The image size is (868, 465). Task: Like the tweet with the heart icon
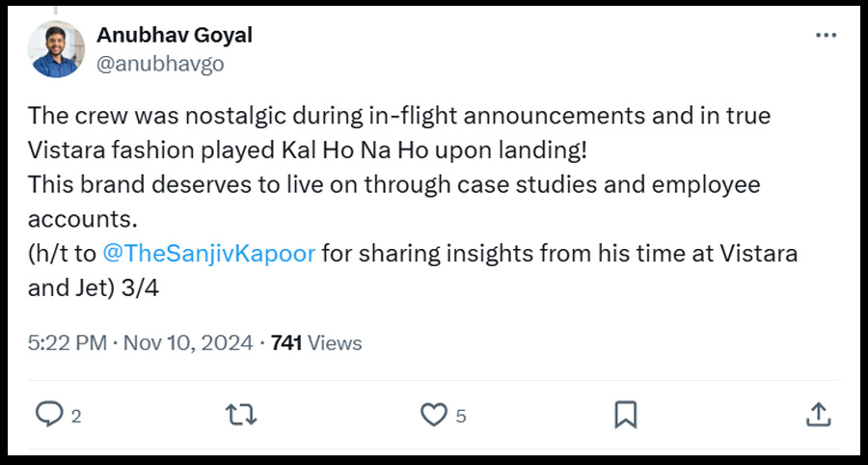[434, 414]
